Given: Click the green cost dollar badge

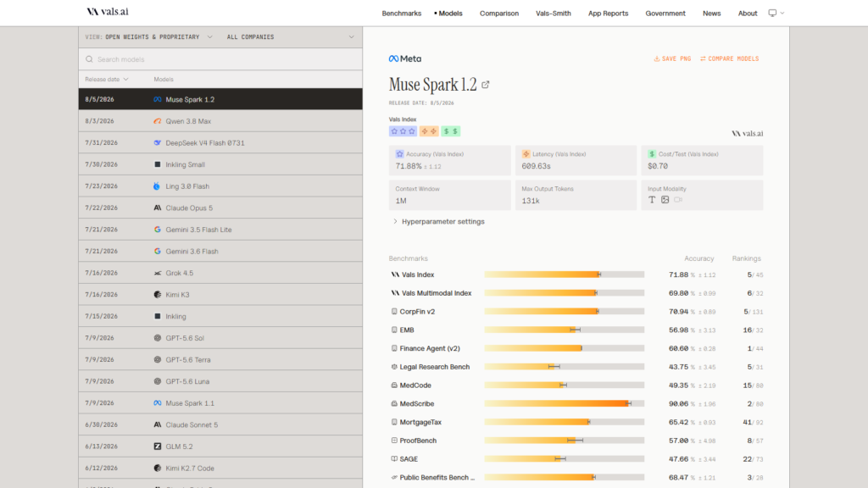Looking at the screenshot, I should pyautogui.click(x=451, y=131).
